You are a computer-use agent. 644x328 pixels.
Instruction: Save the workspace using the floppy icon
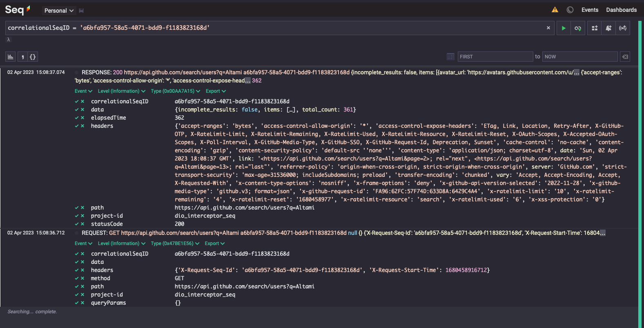81,11
